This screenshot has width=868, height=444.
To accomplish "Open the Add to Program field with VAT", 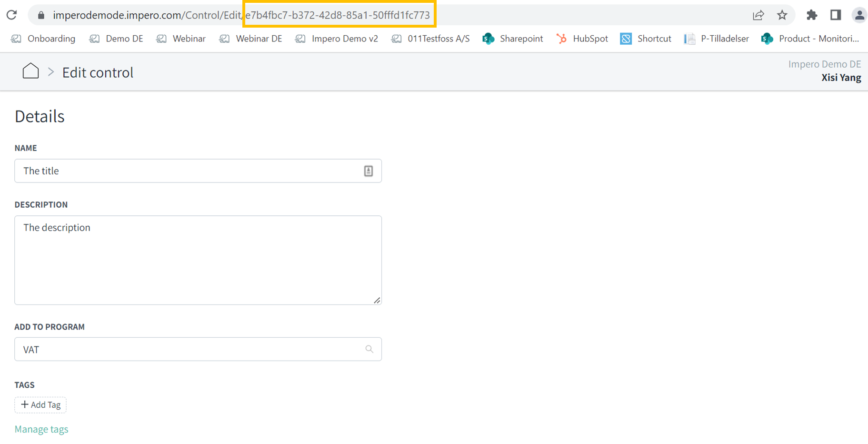I will [198, 349].
